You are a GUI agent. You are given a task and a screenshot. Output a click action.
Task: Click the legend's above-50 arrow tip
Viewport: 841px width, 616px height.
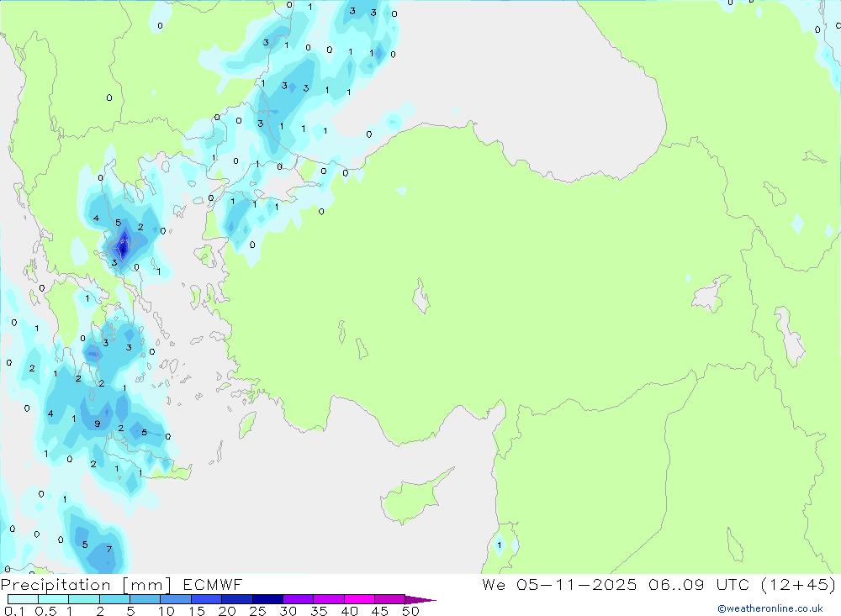click(x=421, y=600)
